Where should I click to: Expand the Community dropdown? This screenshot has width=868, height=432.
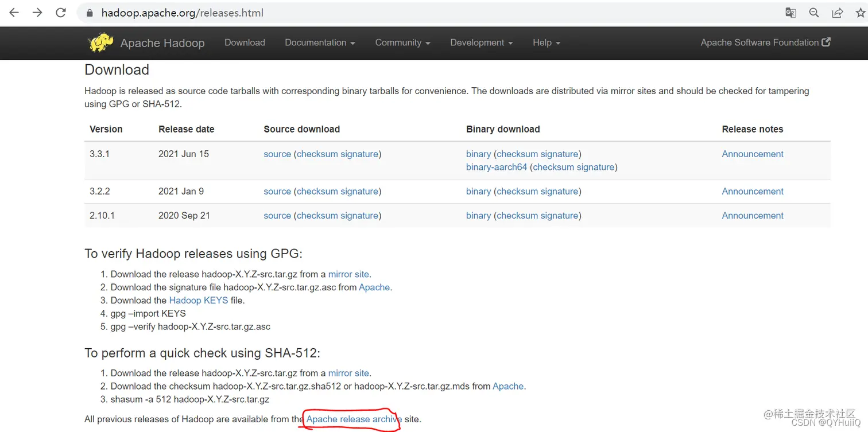402,42
